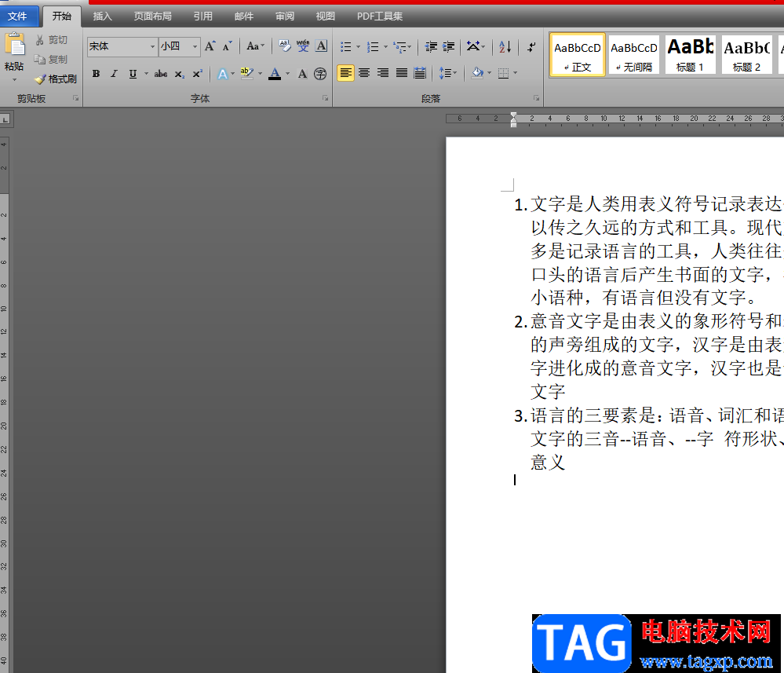Open the Borders dropdown arrow
Image resolution: width=784 pixels, height=673 pixels.
515,74
